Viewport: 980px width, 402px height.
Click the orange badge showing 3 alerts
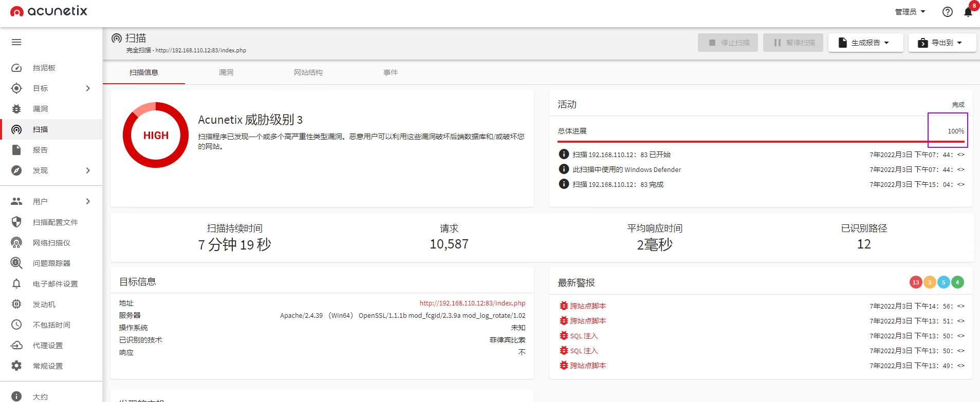pyautogui.click(x=929, y=282)
